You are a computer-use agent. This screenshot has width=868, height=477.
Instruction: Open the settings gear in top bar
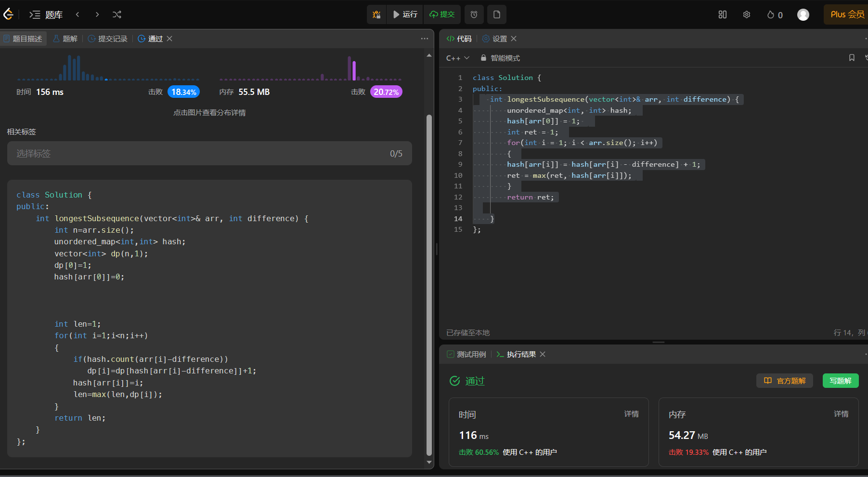pos(747,14)
